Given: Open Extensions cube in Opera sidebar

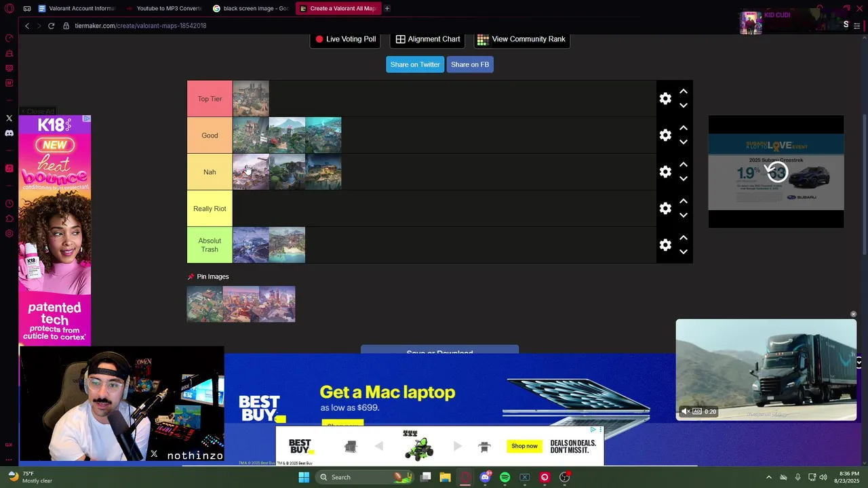Looking at the screenshot, I should coord(9,218).
